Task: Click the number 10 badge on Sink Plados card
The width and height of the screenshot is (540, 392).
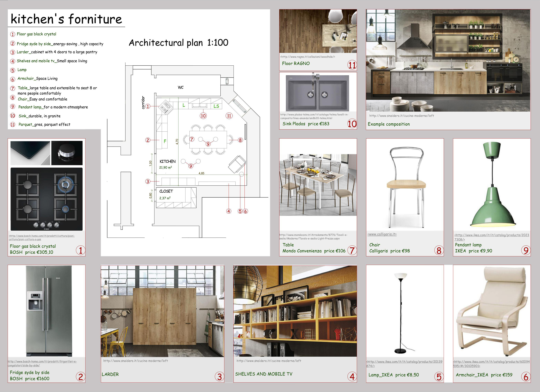Action: click(352, 124)
